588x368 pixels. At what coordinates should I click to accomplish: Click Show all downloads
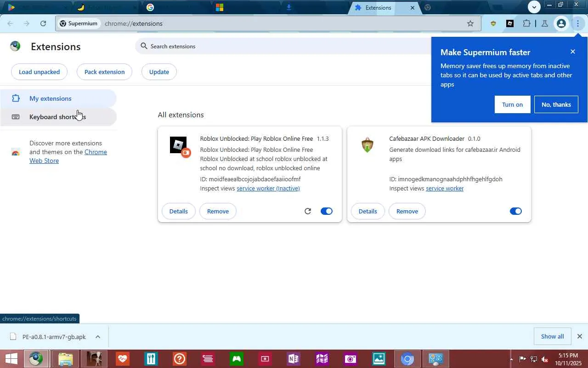552,336
